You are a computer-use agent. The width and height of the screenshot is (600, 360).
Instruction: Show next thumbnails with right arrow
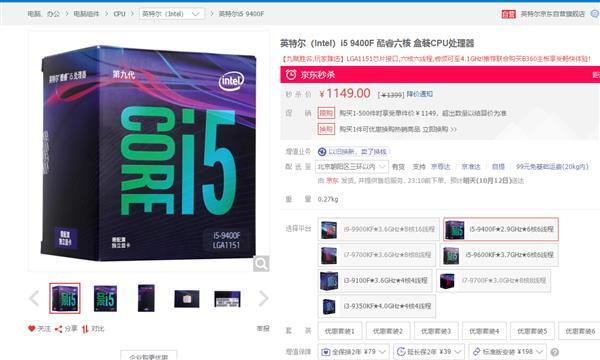coord(263,298)
